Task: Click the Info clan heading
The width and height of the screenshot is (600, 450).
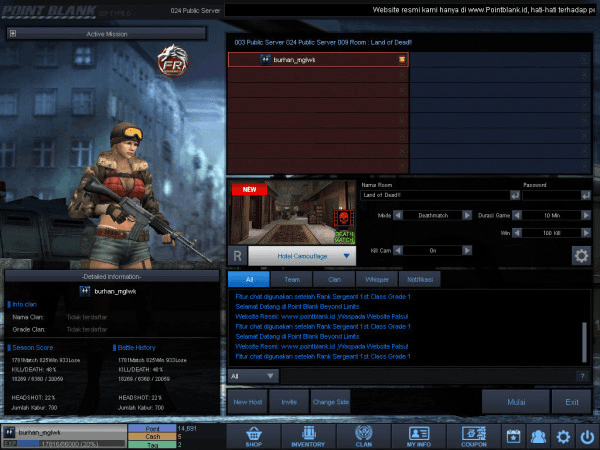Action: point(24,304)
